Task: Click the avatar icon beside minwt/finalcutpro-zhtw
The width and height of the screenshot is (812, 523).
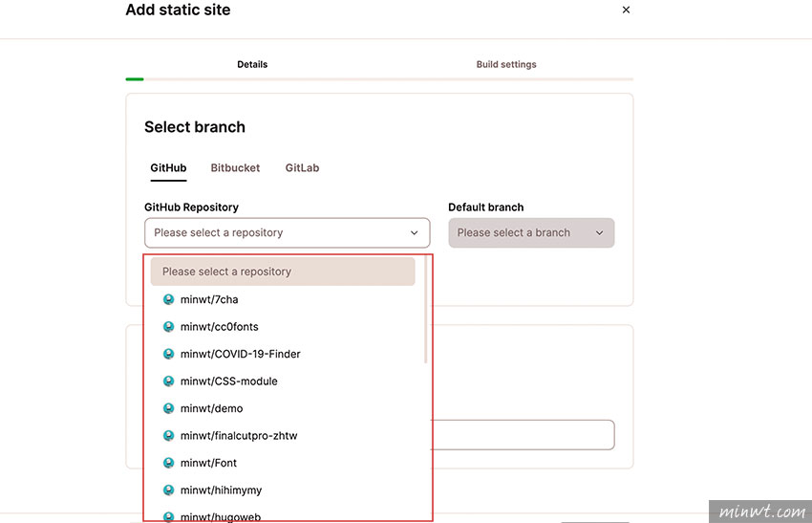Action: click(168, 435)
